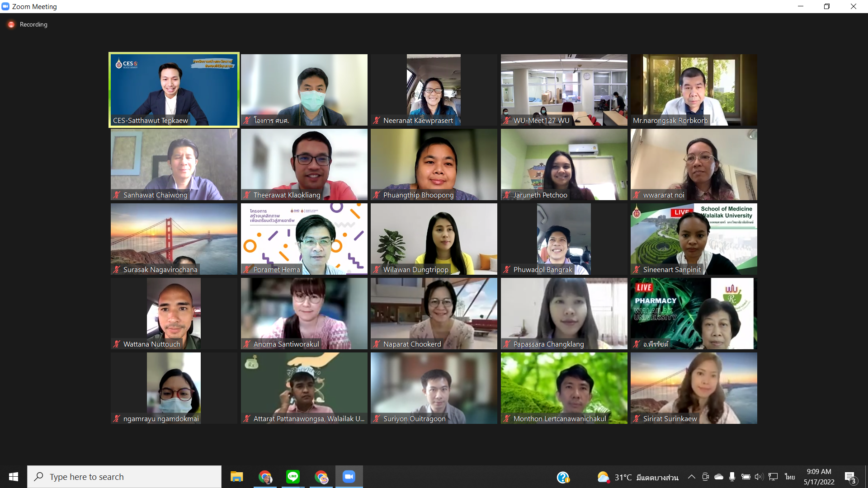This screenshot has height=488, width=868.
Task: Select CES-Satthawut Tepkaew's video tile
Action: pyautogui.click(x=174, y=90)
